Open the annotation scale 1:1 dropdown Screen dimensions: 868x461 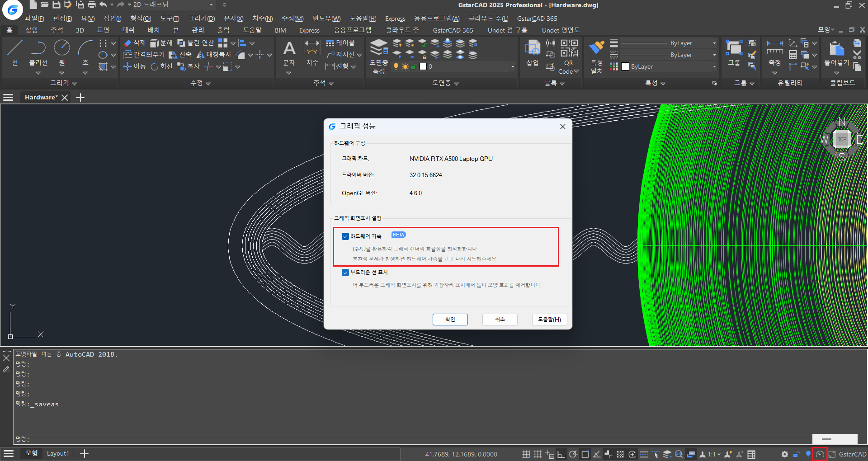pyautogui.click(x=714, y=454)
